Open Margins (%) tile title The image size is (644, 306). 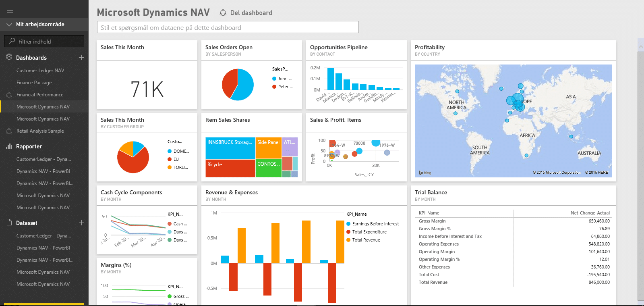pyautogui.click(x=116, y=265)
